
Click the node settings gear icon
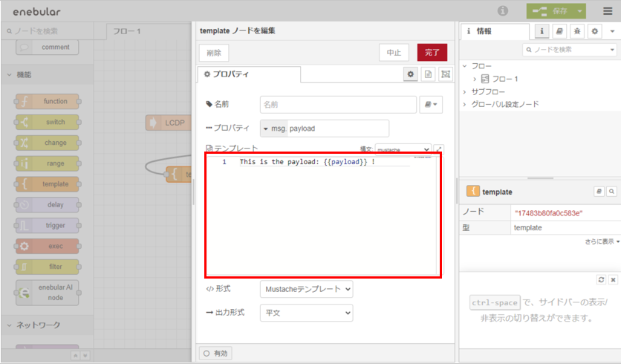(410, 74)
